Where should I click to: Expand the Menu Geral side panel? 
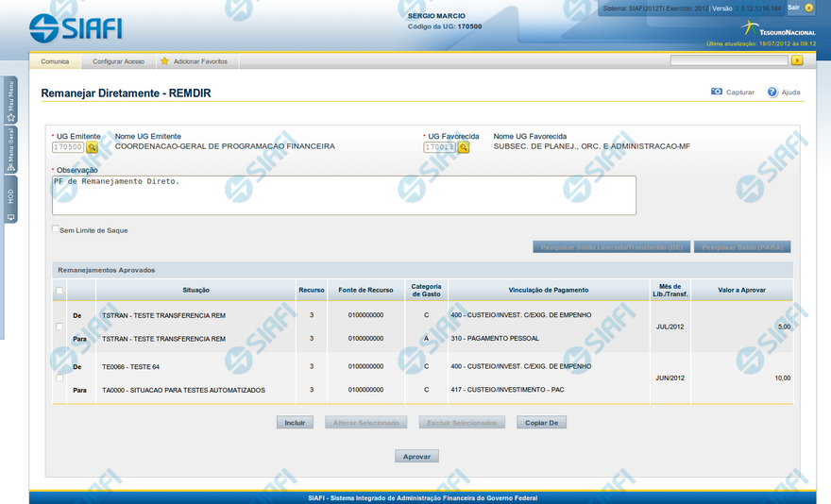click(x=10, y=149)
